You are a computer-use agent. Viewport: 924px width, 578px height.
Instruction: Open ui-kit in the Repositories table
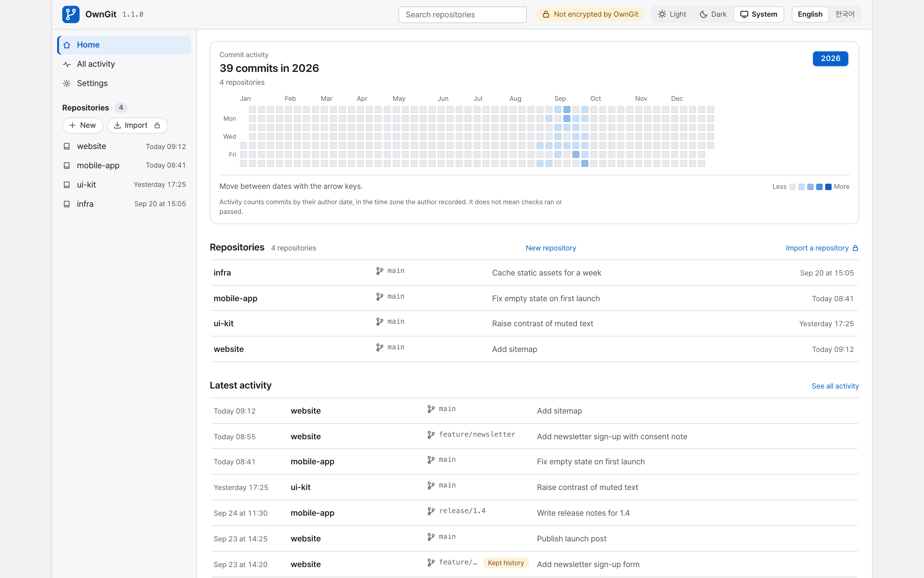[x=534, y=324]
